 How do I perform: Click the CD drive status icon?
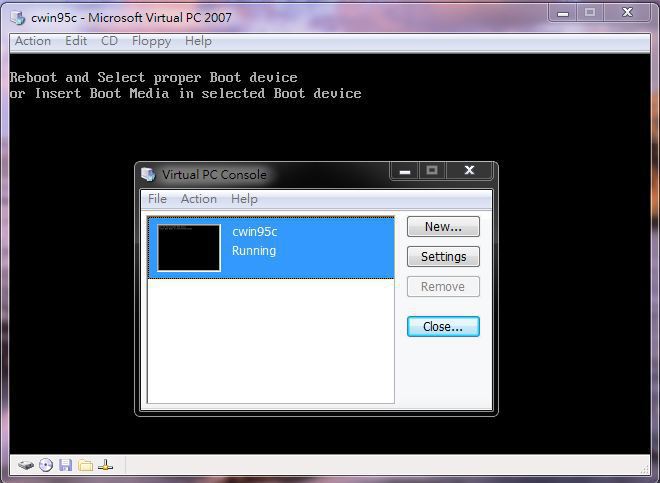(46, 465)
